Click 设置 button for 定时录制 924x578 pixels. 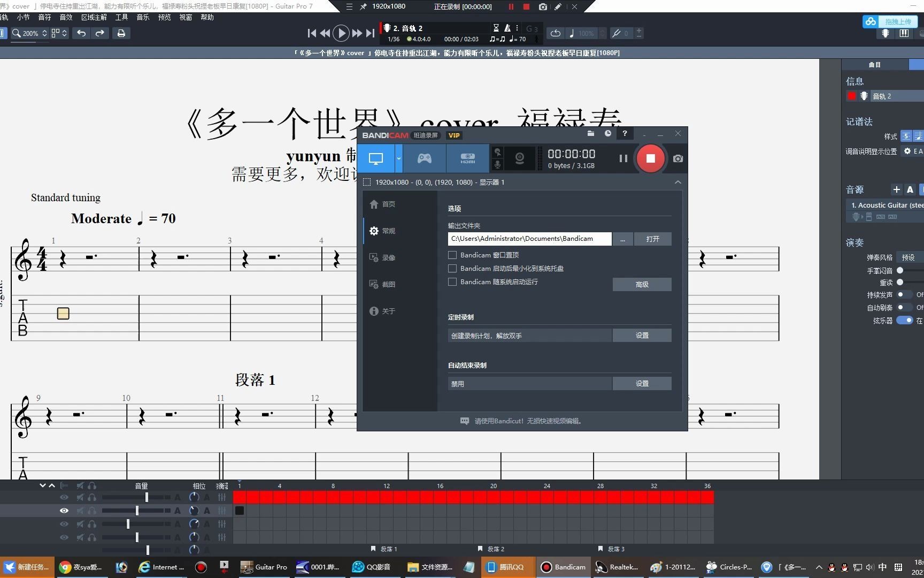(642, 335)
